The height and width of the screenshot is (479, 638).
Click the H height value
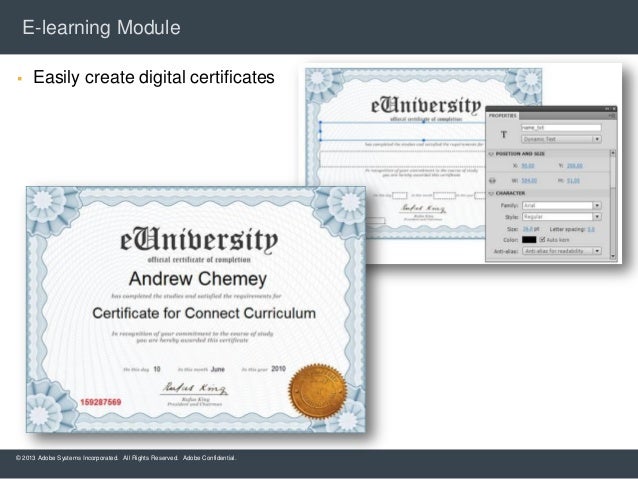pyautogui.click(x=573, y=180)
